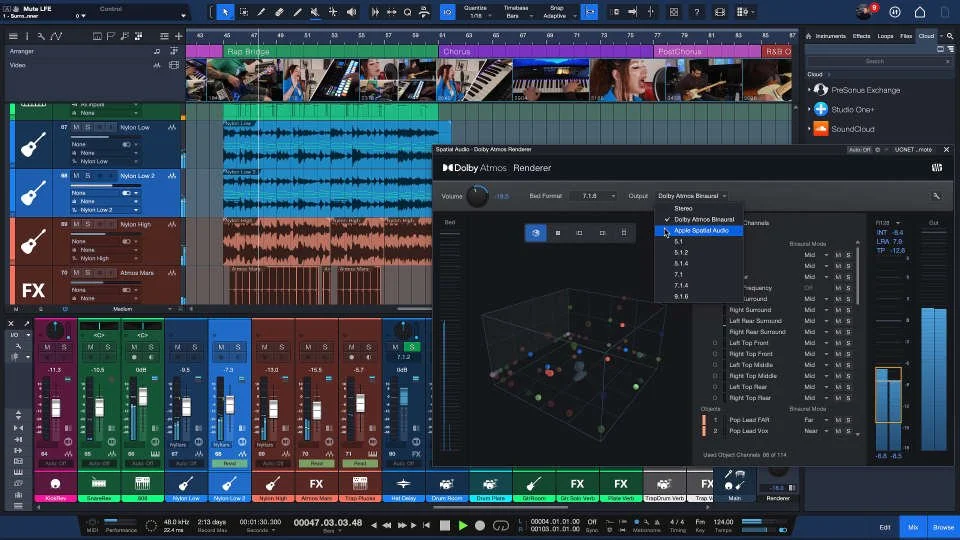Select the Arrow tool in the toolbar
The height and width of the screenshot is (540, 960).
[225, 12]
